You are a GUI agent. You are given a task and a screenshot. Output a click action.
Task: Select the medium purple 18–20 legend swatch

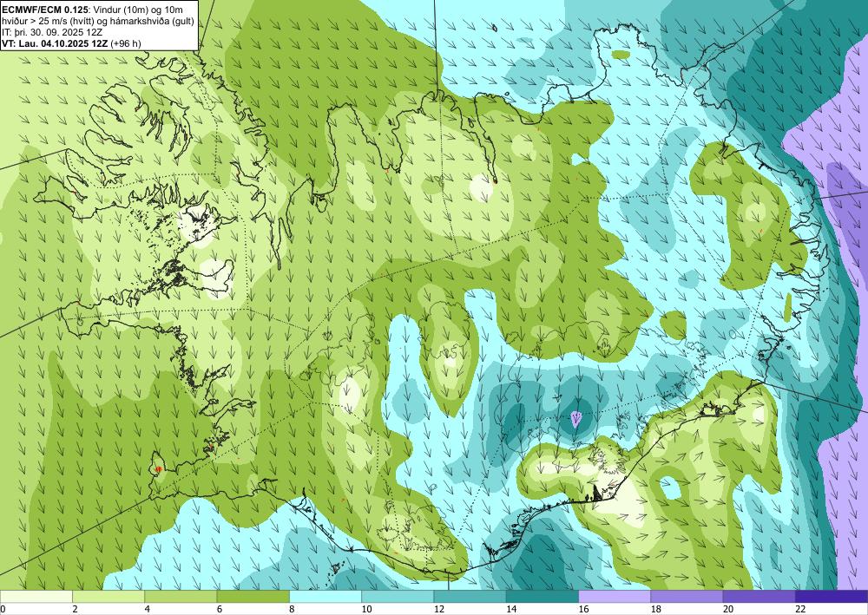click(687, 597)
